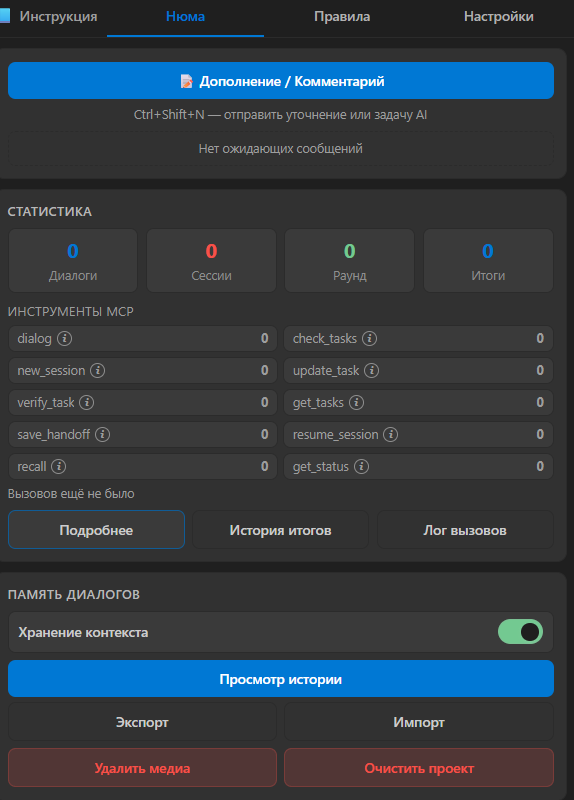Open История итогов
Viewport: 574px width, 800px height.
pos(281,530)
